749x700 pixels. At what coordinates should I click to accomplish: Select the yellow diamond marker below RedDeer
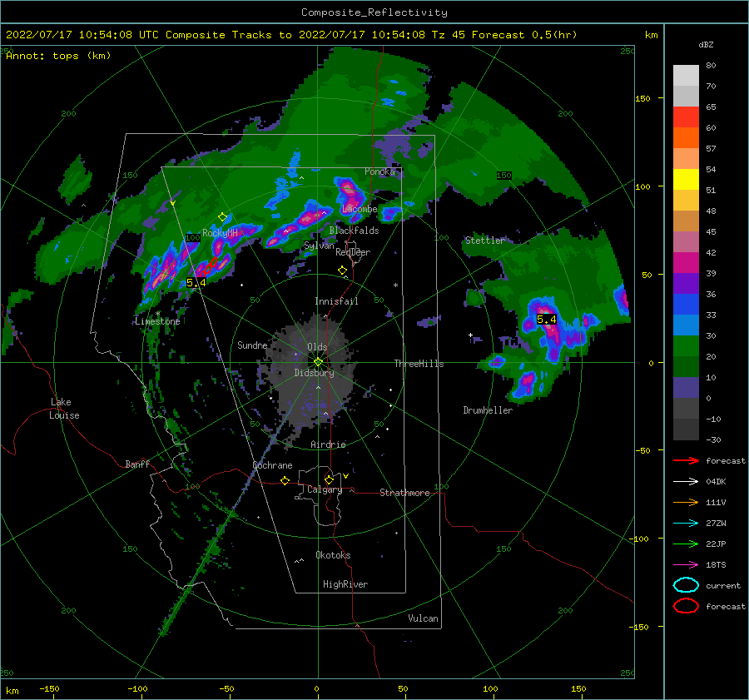[342, 271]
